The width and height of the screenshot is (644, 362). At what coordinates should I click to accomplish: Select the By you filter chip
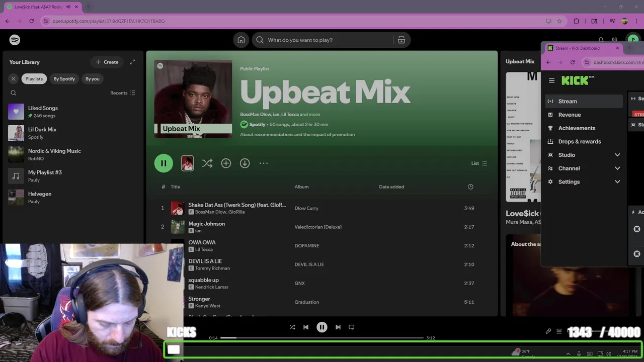coord(93,78)
